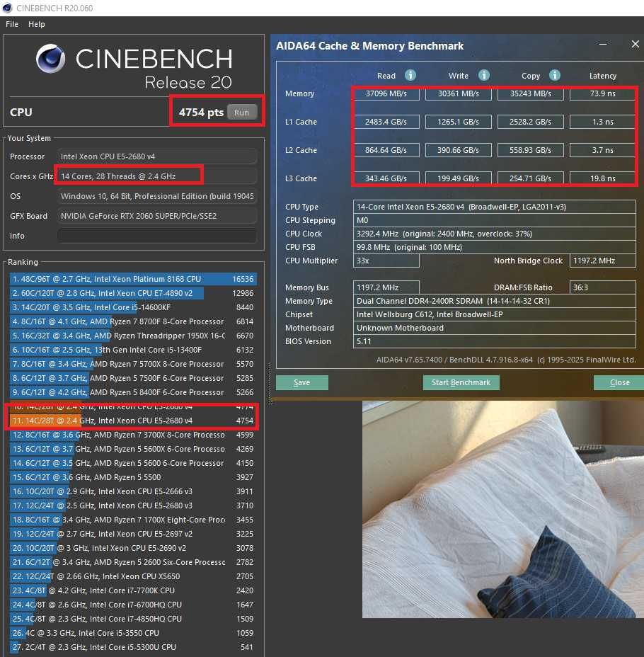Image resolution: width=644 pixels, height=657 pixels.
Task: Open the File menu
Action: 12,24
